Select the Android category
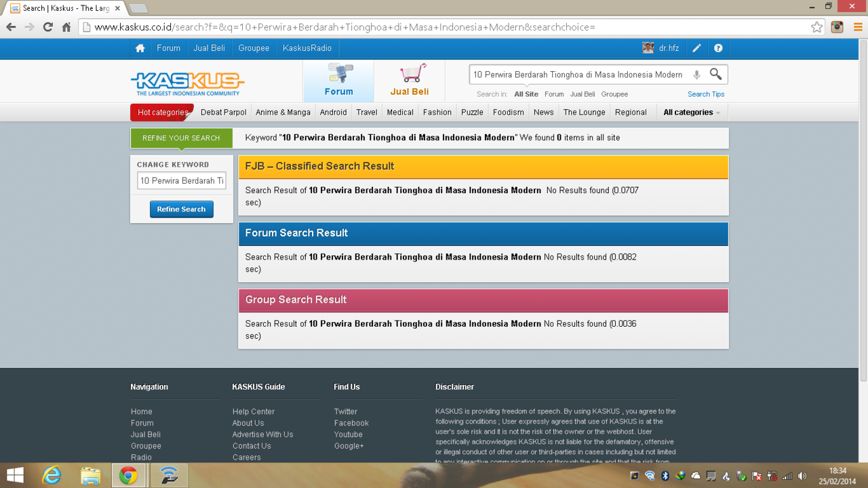Image resolution: width=868 pixels, height=488 pixels. 333,113
